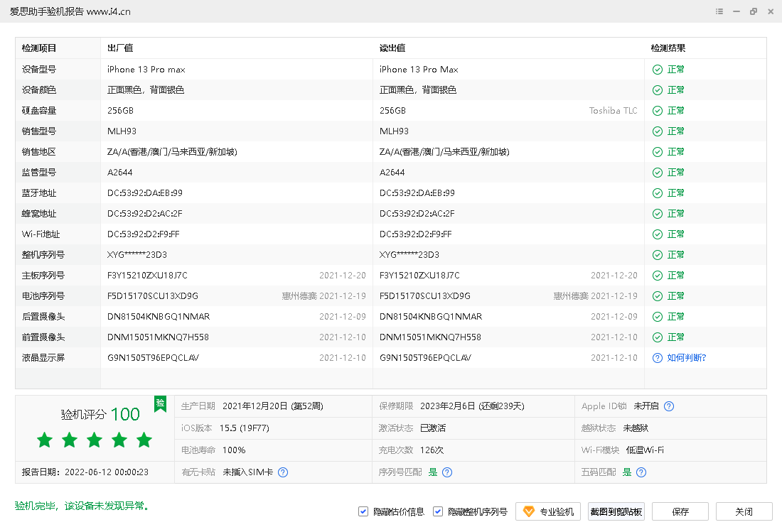Click the green check icon for 设备型号
Screen dimensions: 782x532
tap(658, 69)
